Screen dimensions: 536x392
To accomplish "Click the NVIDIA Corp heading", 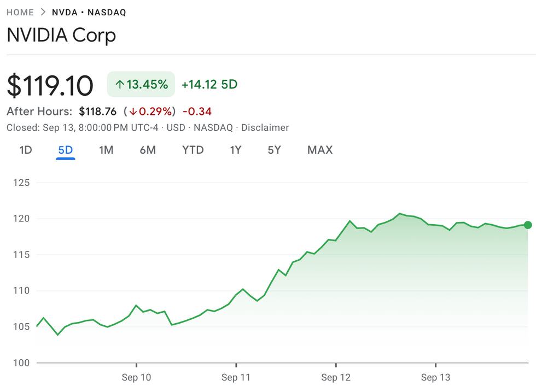I will [x=61, y=36].
